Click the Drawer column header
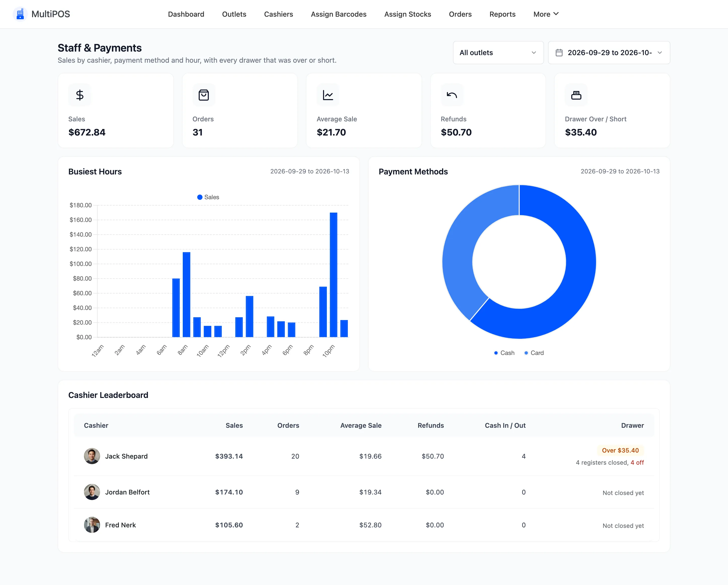The width and height of the screenshot is (728, 585). [632, 425]
